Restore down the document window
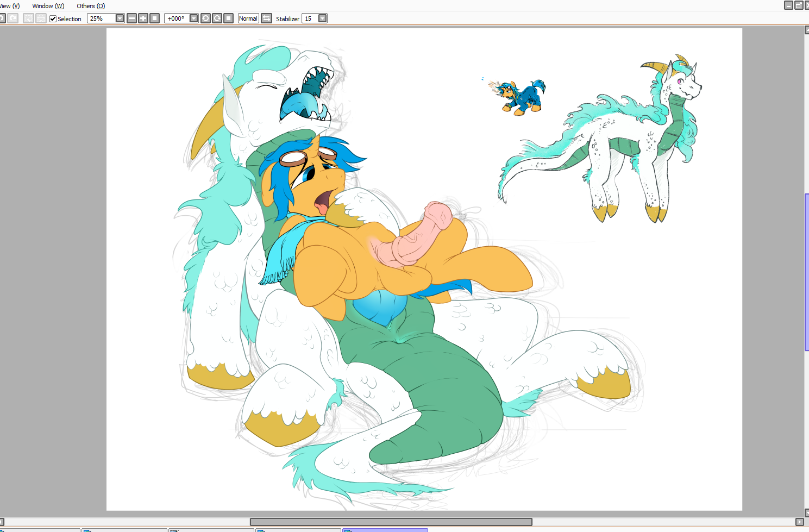Viewport: 809px width, 532px height. (x=798, y=5)
